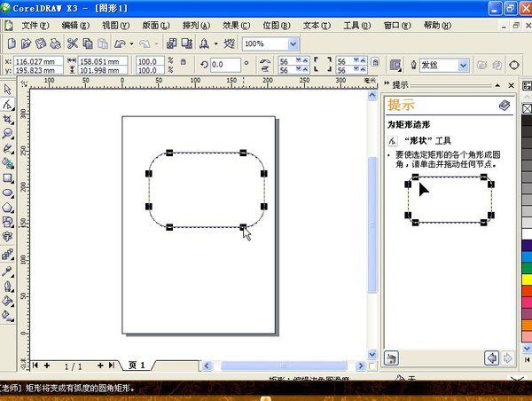
Task: Click the Save toolbar icon
Action: tap(41, 43)
